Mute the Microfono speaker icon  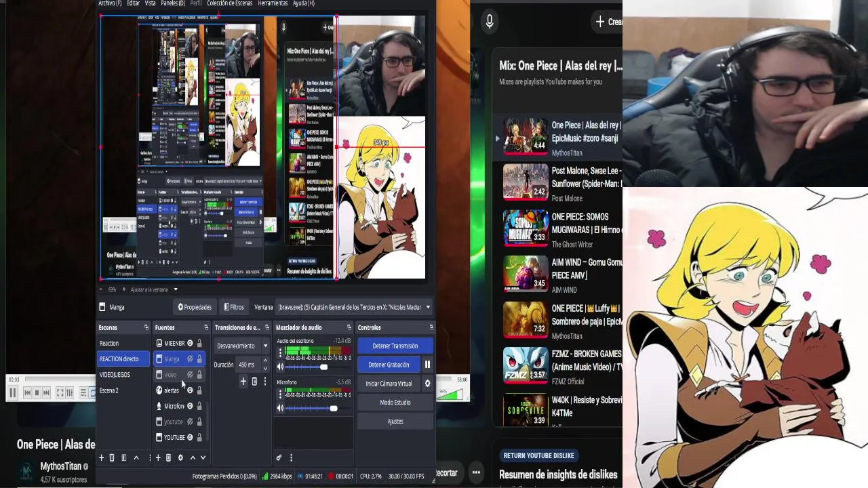280,408
